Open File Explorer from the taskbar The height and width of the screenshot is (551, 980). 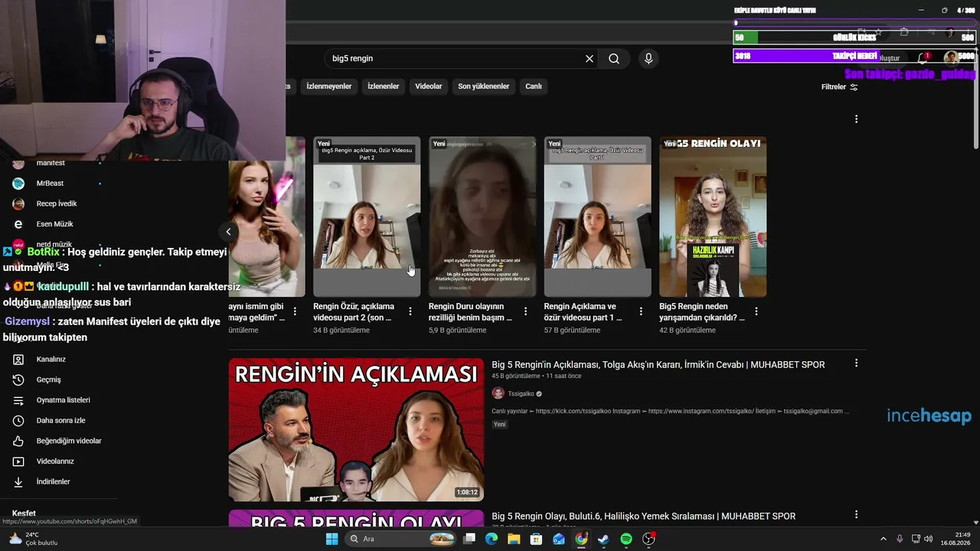tap(514, 539)
